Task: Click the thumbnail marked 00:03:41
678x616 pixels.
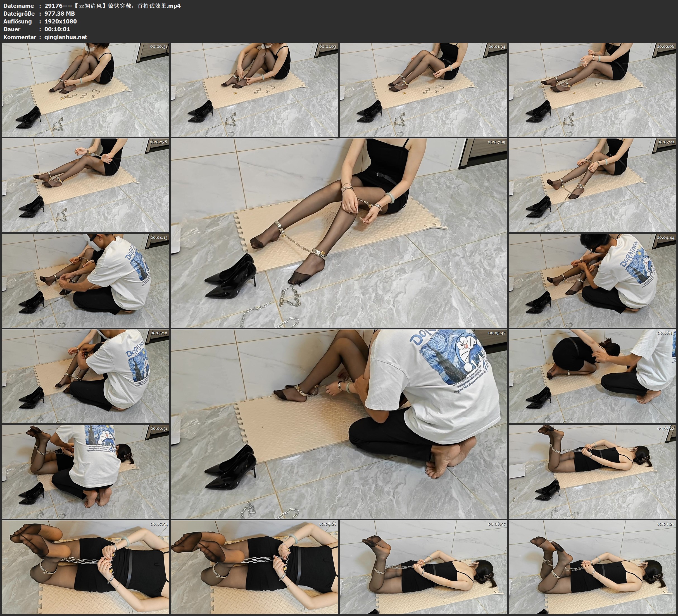Action: tap(593, 185)
